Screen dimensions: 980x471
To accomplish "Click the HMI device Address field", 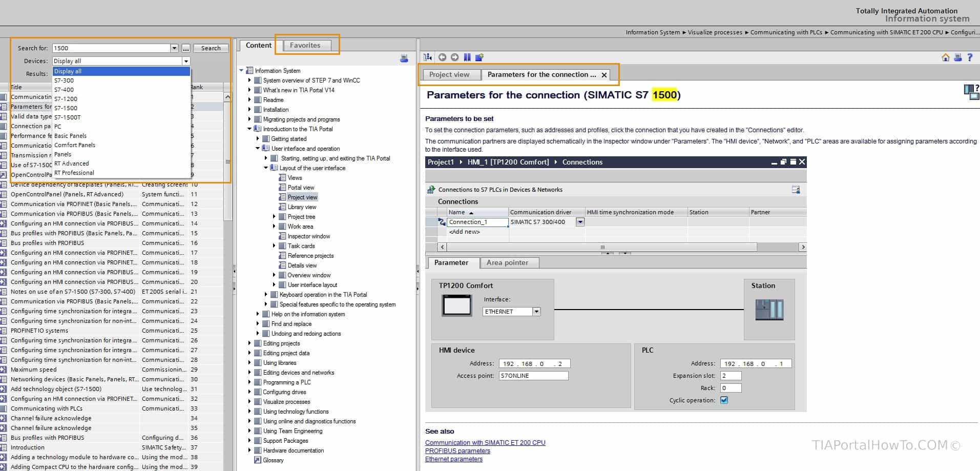I will [x=534, y=363].
